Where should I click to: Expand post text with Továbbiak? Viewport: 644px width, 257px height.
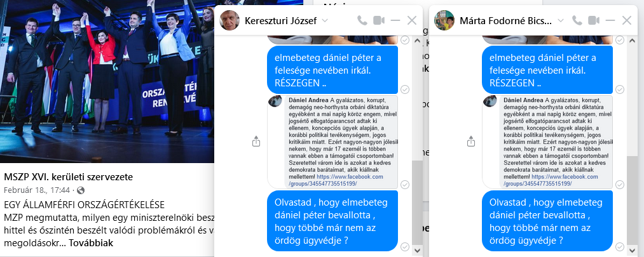(x=91, y=242)
